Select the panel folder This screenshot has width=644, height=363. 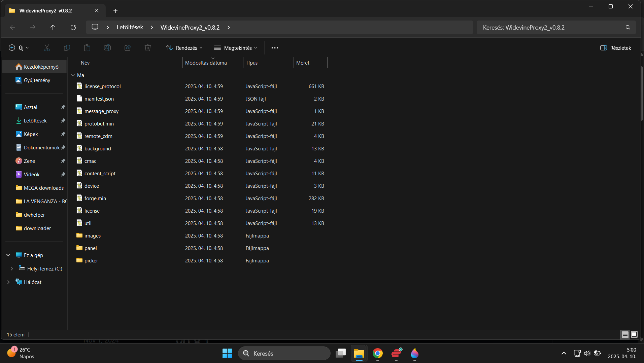[x=91, y=248]
